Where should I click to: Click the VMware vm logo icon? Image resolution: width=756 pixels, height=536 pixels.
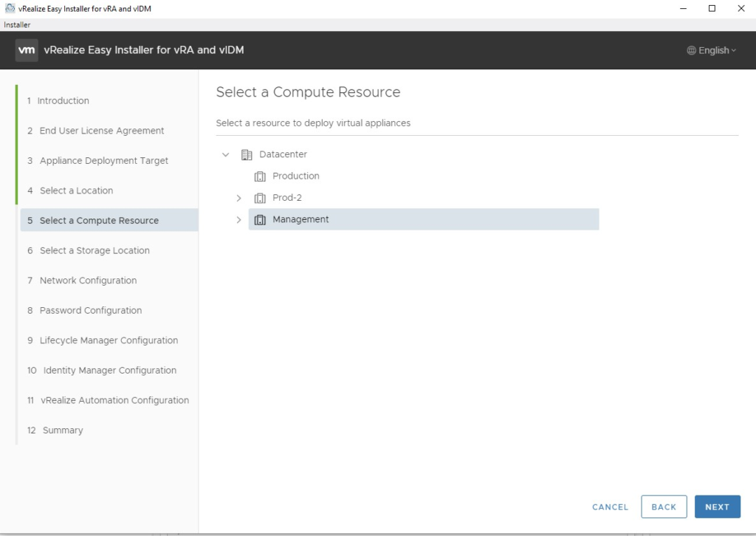pyautogui.click(x=27, y=50)
